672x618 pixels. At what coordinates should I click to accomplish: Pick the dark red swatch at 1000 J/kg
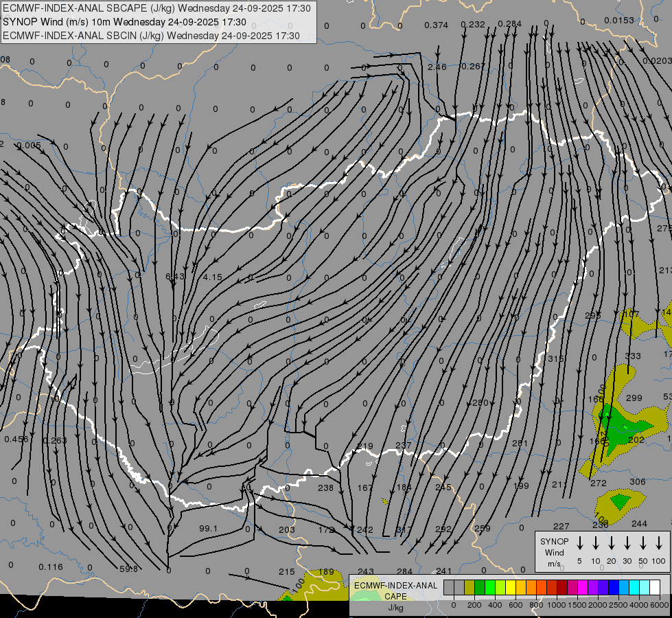tap(562, 587)
